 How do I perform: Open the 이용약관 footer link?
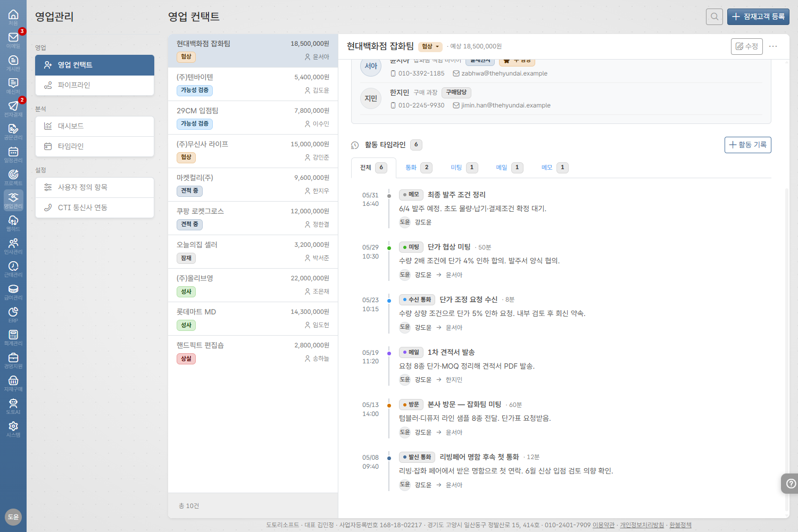pos(603,525)
